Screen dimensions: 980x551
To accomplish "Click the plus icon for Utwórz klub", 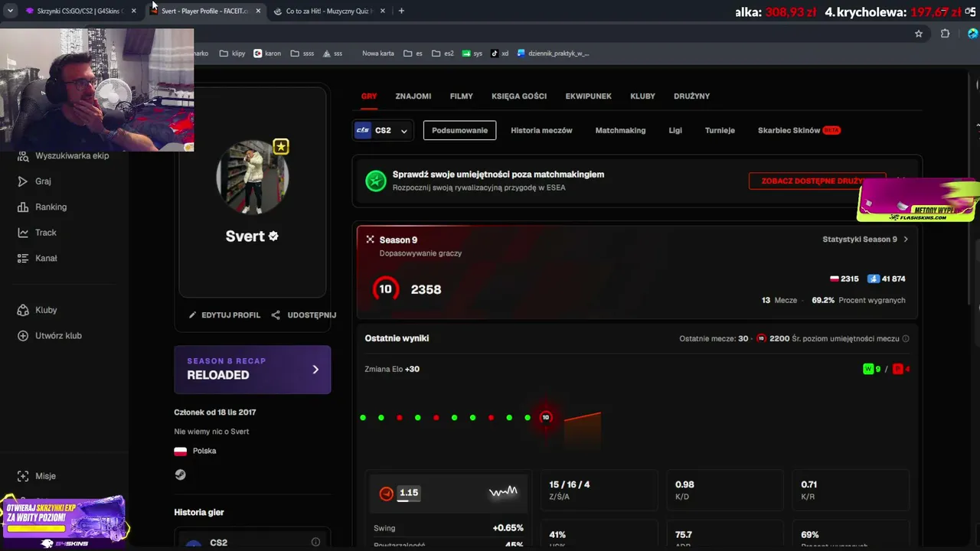I will click(x=23, y=335).
